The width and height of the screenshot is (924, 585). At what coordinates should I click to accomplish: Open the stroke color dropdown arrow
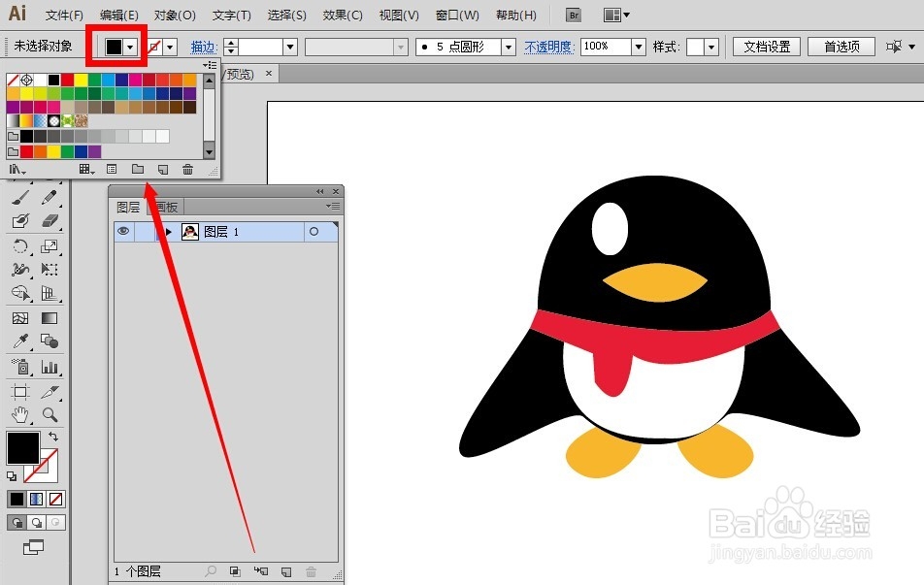click(170, 48)
